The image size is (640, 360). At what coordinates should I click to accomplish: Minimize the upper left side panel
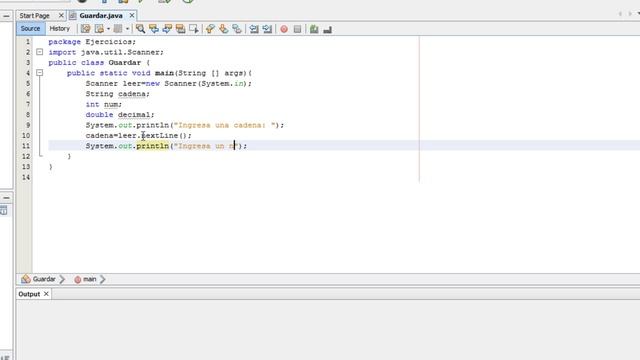pos(6,16)
